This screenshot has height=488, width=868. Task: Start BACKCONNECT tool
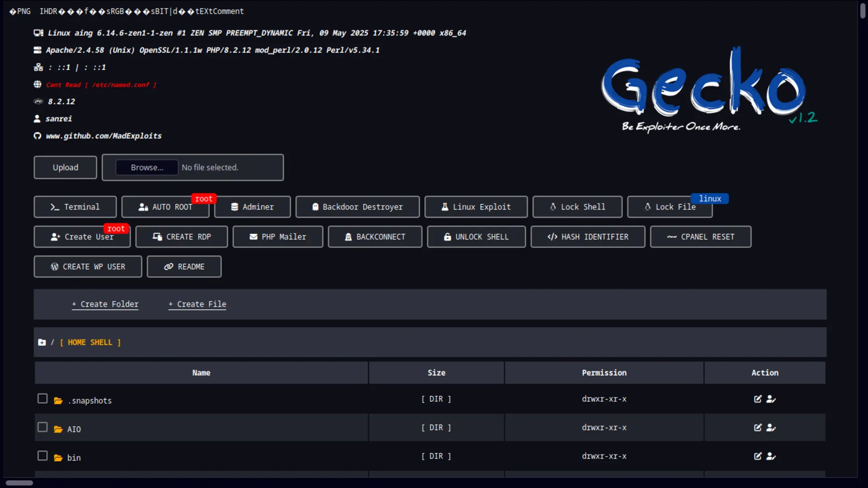(375, 237)
